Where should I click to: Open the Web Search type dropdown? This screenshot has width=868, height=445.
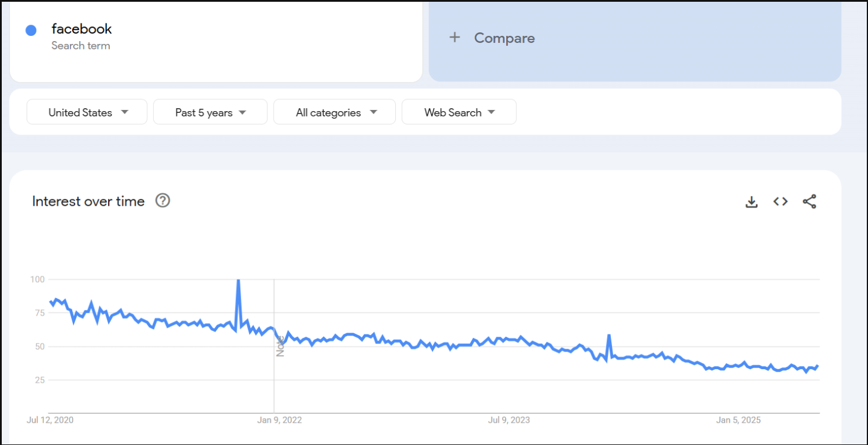click(459, 112)
